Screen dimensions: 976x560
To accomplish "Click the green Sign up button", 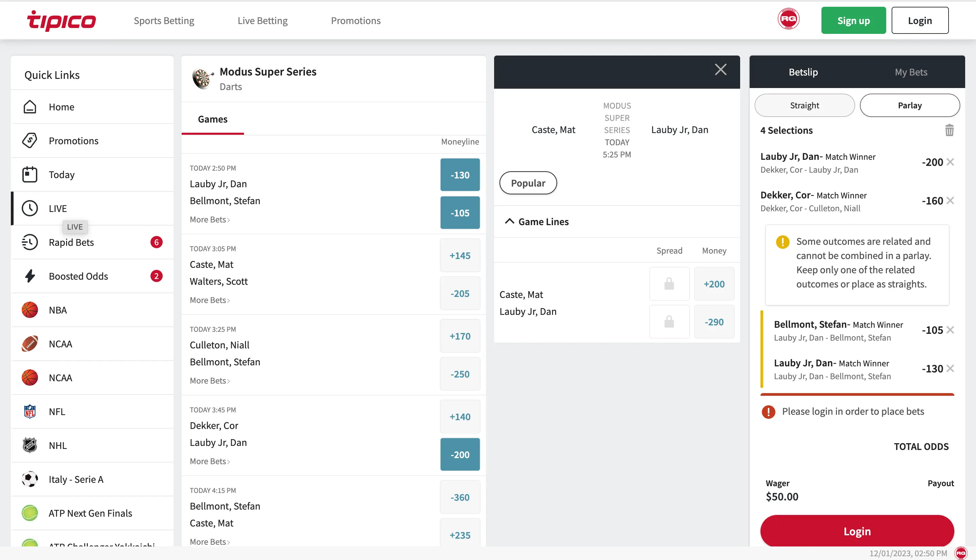I will pyautogui.click(x=853, y=21).
